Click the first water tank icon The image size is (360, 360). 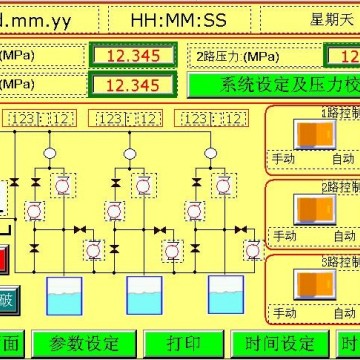[64, 296]
